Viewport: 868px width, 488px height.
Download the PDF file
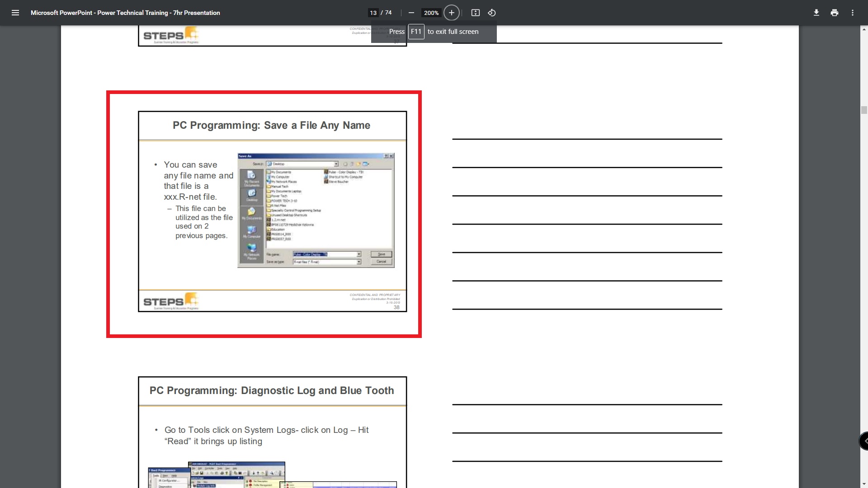[816, 13]
